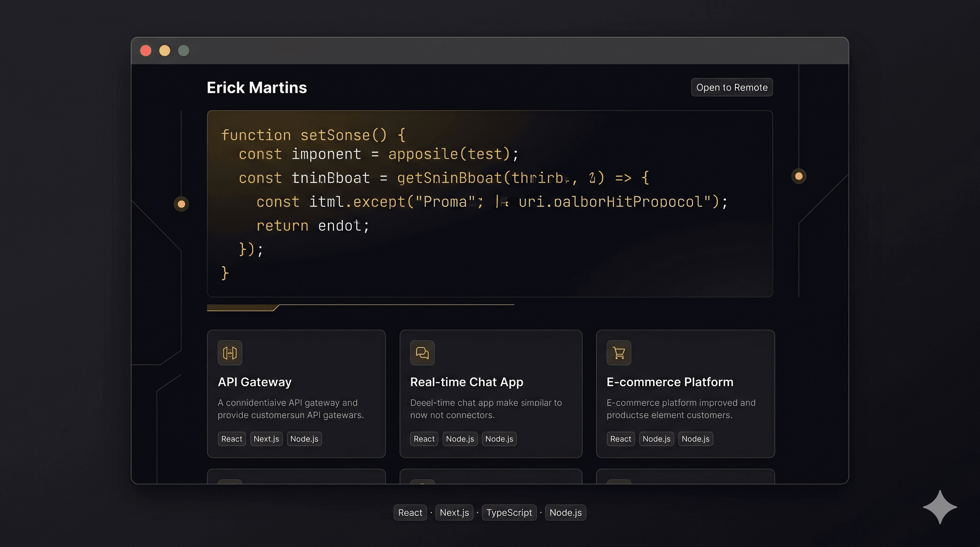Click the React pill in the footer tag bar

410,512
